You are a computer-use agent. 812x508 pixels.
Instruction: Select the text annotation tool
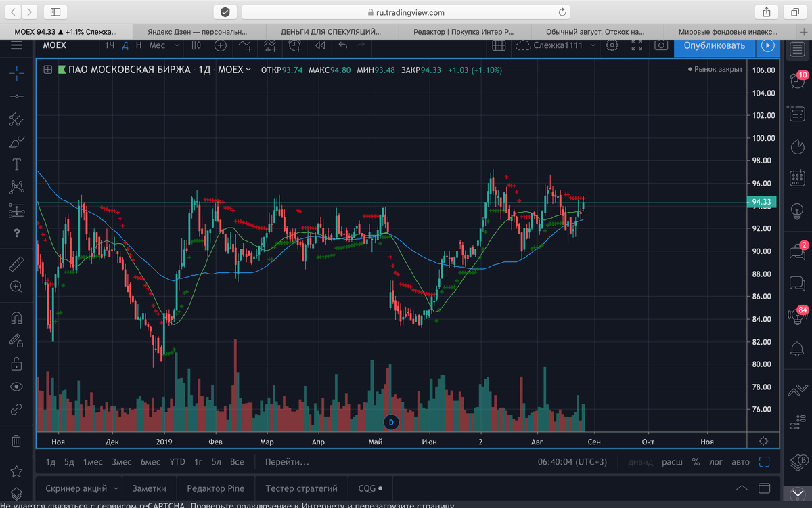(16, 165)
